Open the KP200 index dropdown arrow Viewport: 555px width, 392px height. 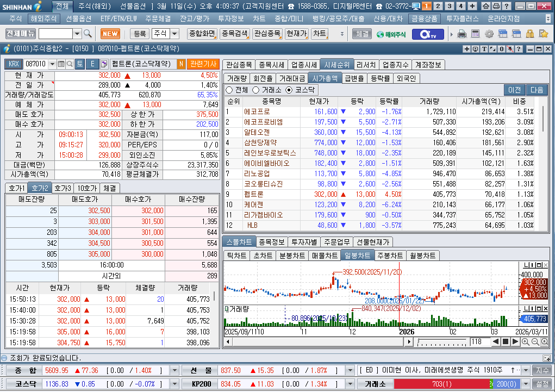pyautogui.click(x=350, y=384)
